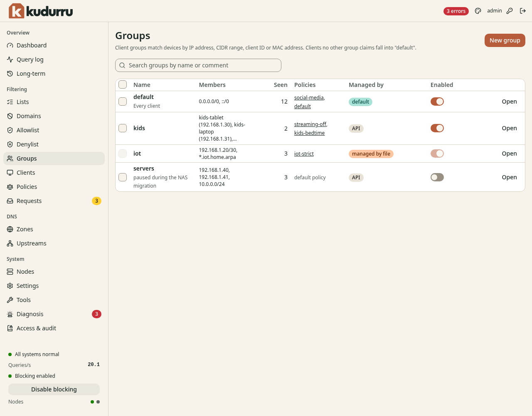Click the Groups people icon in sidebar
Image resolution: width=532 pixels, height=416 pixels.
pos(10,158)
